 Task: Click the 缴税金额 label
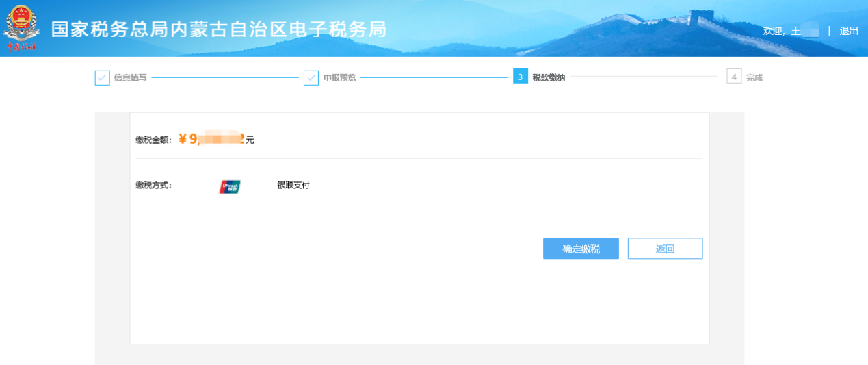(153, 140)
